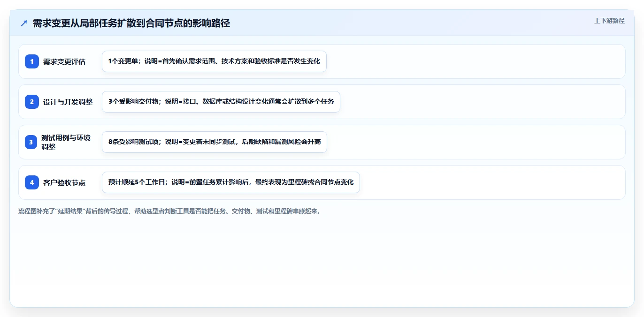Select the 需求变更评估 step label
This screenshot has height=317, width=644.
point(64,61)
